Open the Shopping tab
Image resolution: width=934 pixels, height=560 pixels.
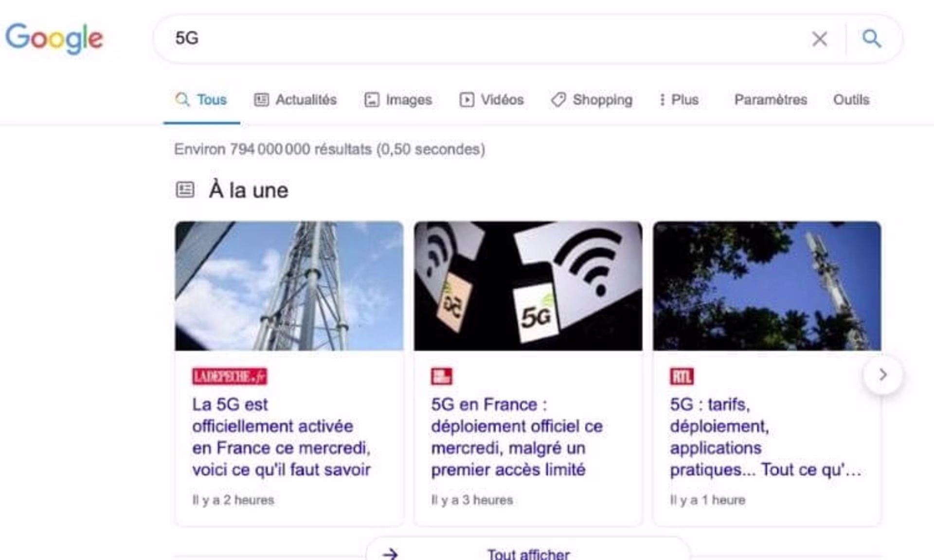pyautogui.click(x=592, y=100)
